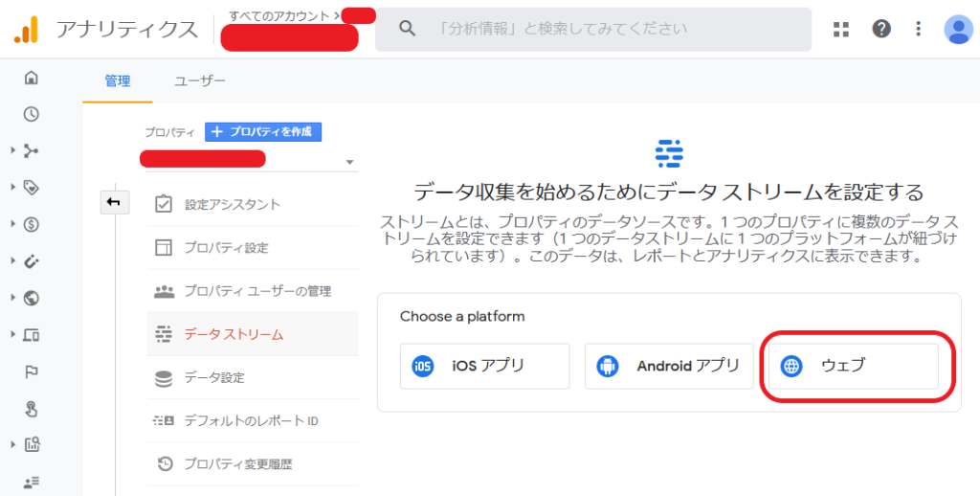Open デフォルトのレポート ID menu item
The image size is (980, 496).
(253, 421)
